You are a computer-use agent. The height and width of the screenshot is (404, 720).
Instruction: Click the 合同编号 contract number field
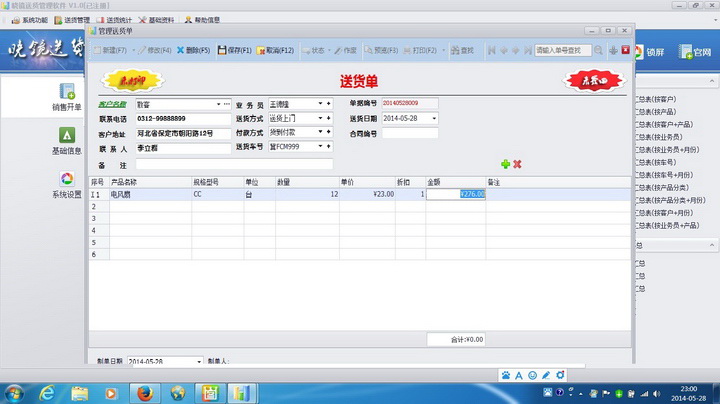coord(410,133)
